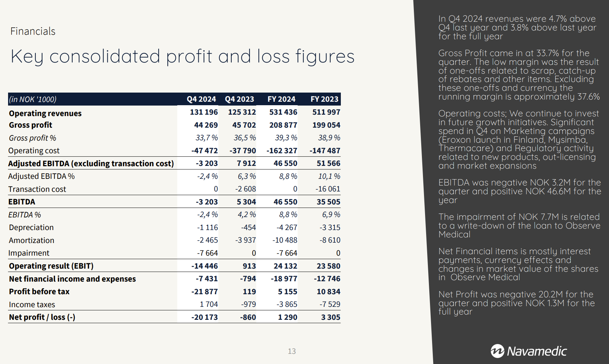Image resolution: width=609 pixels, height=364 pixels.
Task: Click the operating cost value -47 472
Action: pyautogui.click(x=205, y=151)
